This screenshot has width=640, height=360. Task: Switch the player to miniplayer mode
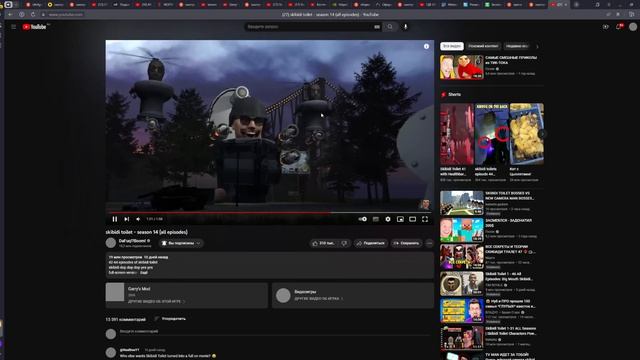[400, 219]
